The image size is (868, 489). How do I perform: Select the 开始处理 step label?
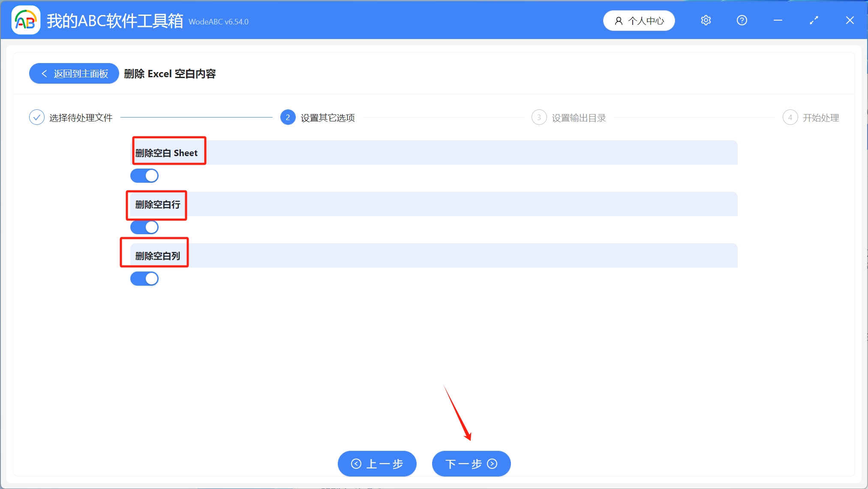(x=820, y=118)
